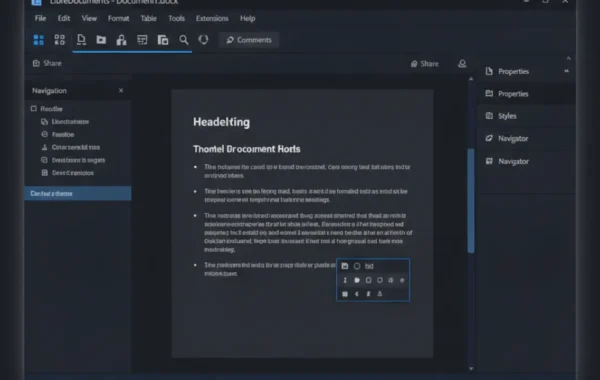Select the highlighted 'Clenfed a diactze' row
This screenshot has height=380, width=600.
78,193
